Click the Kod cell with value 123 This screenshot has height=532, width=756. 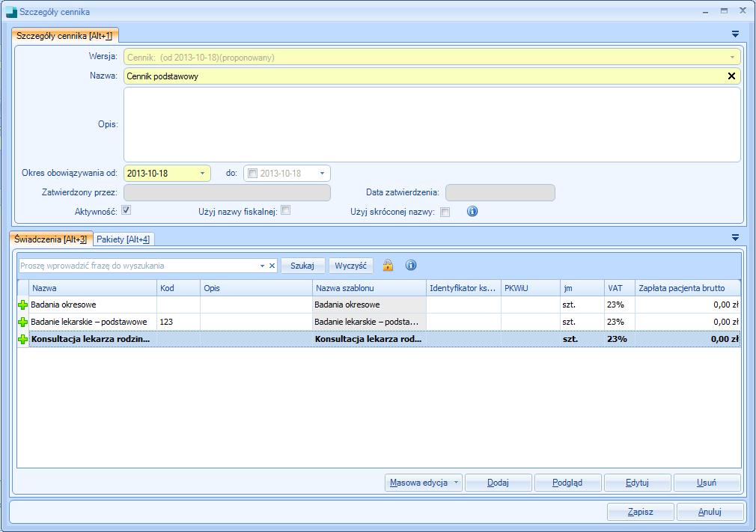pos(178,322)
